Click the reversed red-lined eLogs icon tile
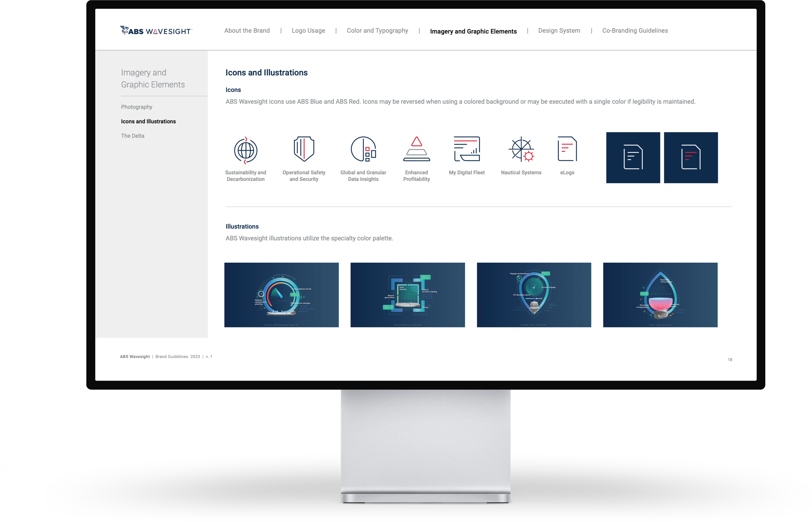The height and width of the screenshot is (522, 812). (691, 158)
